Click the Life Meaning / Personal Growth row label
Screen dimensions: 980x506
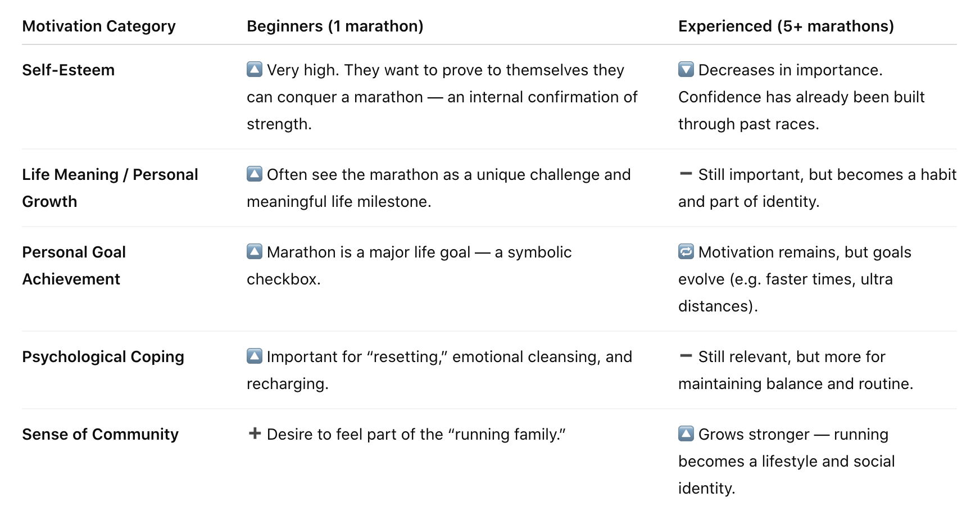point(110,188)
